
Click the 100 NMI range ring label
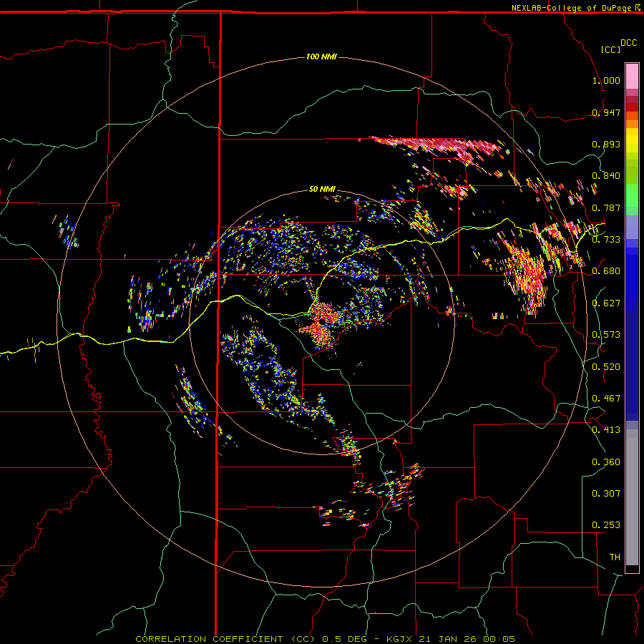pos(321,57)
